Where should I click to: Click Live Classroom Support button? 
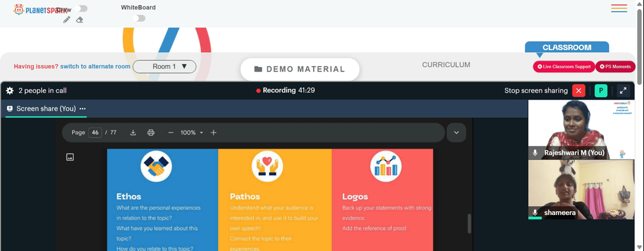[564, 66]
